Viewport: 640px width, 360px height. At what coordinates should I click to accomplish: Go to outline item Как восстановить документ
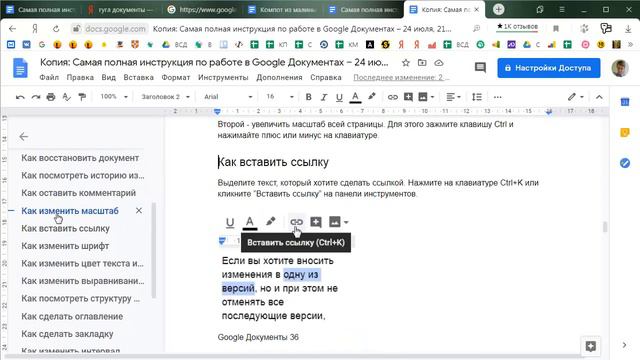(x=80, y=158)
